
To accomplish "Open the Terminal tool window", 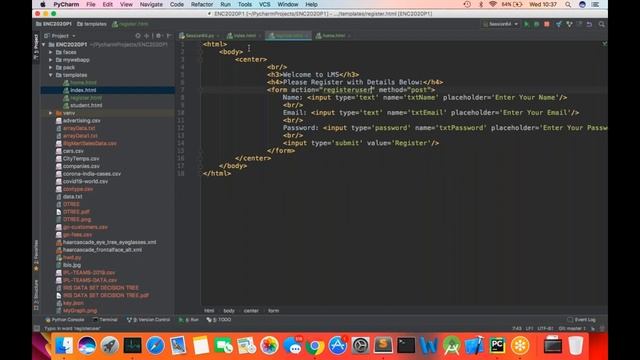I will [105, 320].
